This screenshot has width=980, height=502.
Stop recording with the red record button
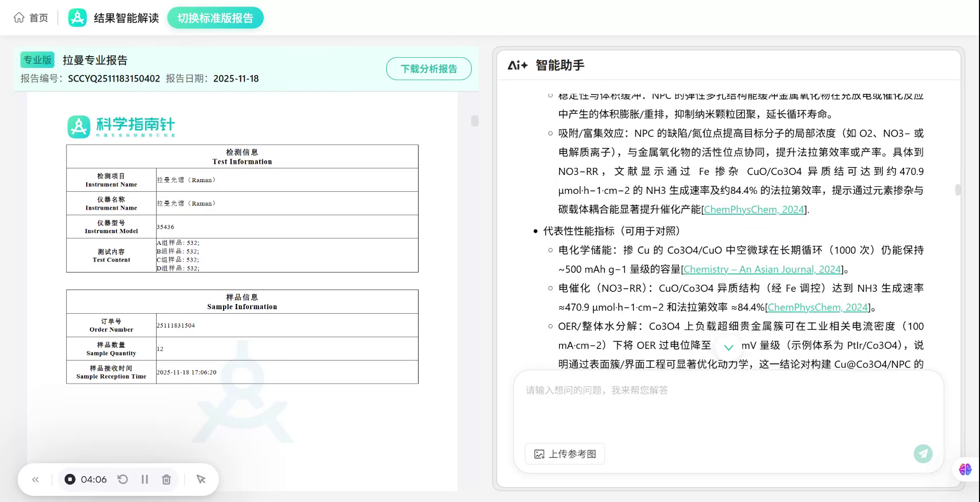[x=70, y=479]
